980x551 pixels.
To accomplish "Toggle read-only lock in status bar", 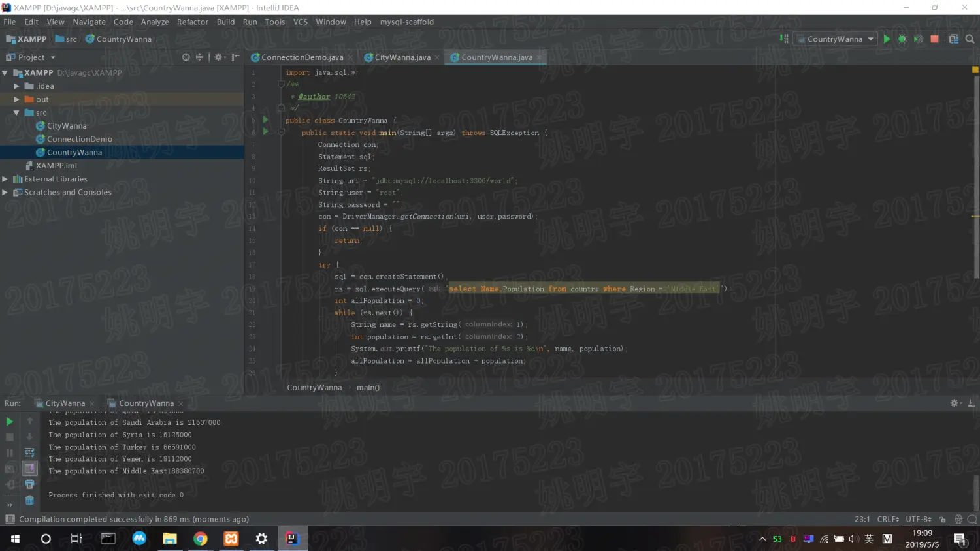I will 943,520.
